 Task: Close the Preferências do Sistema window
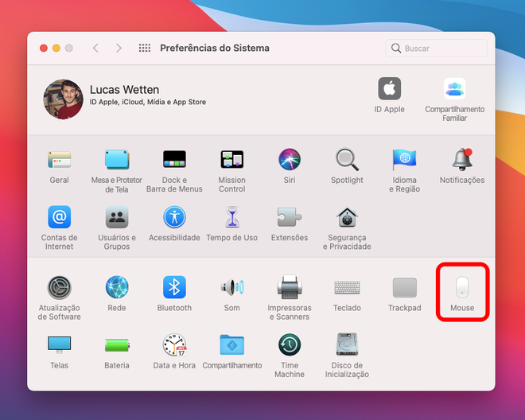[44, 49]
